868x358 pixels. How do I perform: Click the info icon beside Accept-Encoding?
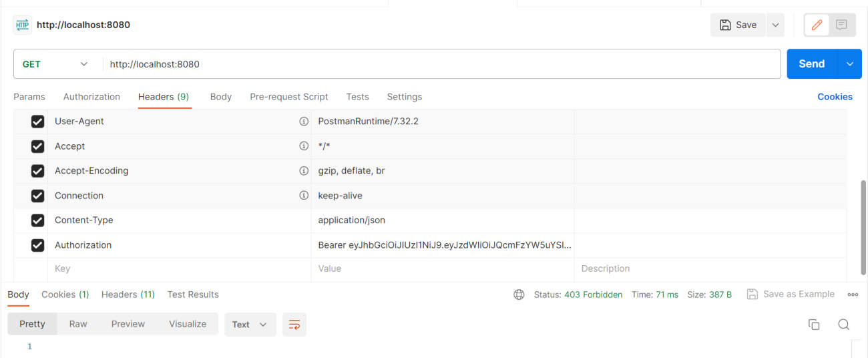pos(304,171)
